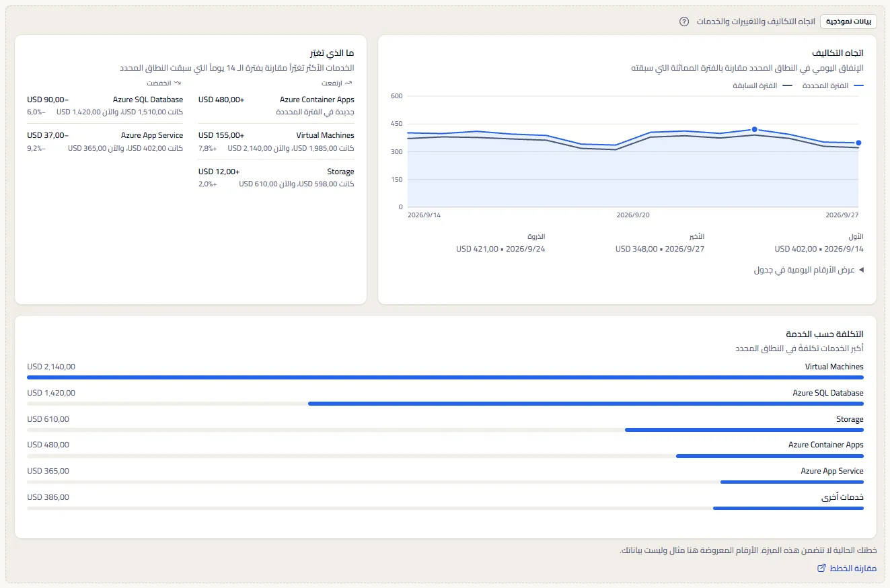Click the peak data point on the cost chart
The width and height of the screenshot is (890, 588).
pyautogui.click(x=754, y=129)
